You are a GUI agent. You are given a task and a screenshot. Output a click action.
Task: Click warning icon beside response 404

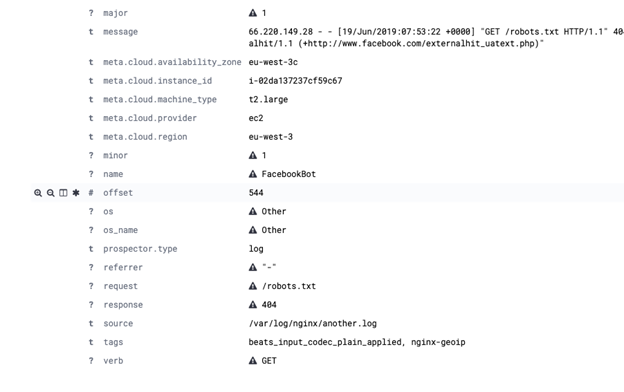click(x=253, y=304)
